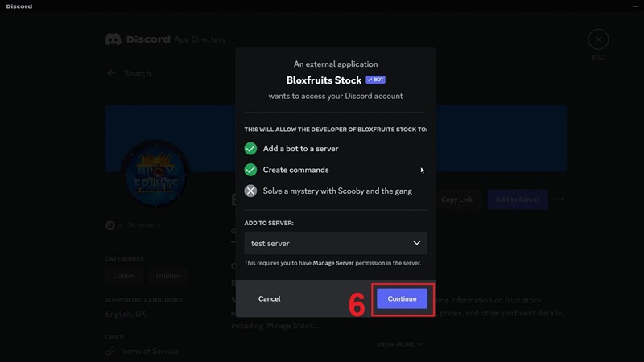Click Cancel in the authorization dialog

point(269,298)
